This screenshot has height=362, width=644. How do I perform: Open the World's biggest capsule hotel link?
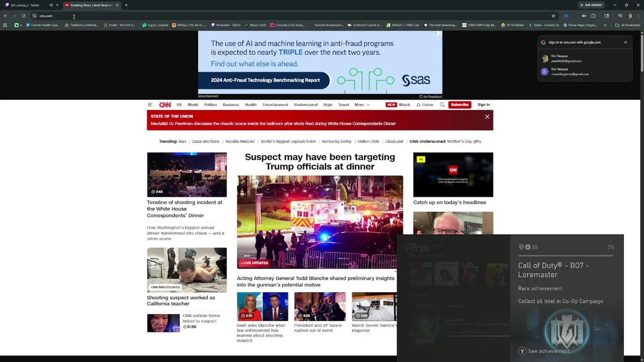point(288,141)
